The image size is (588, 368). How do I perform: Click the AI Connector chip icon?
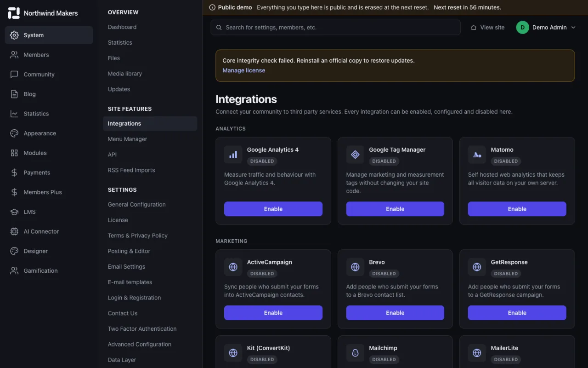click(x=14, y=231)
